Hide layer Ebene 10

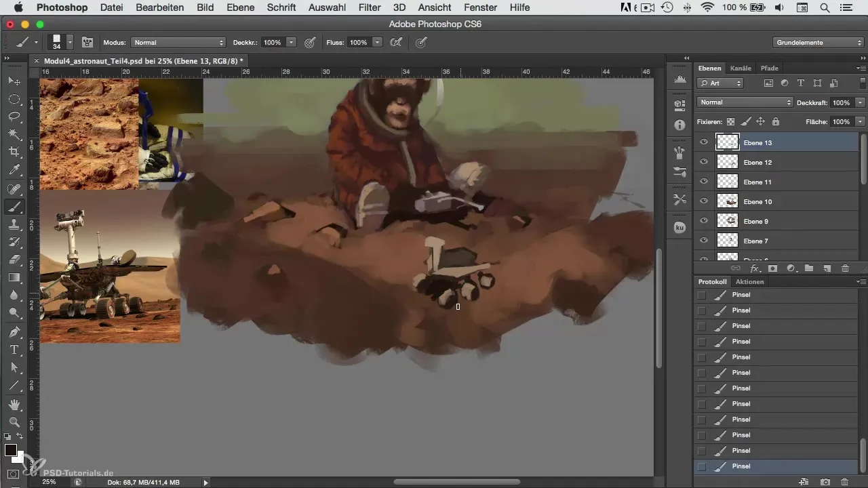(704, 201)
